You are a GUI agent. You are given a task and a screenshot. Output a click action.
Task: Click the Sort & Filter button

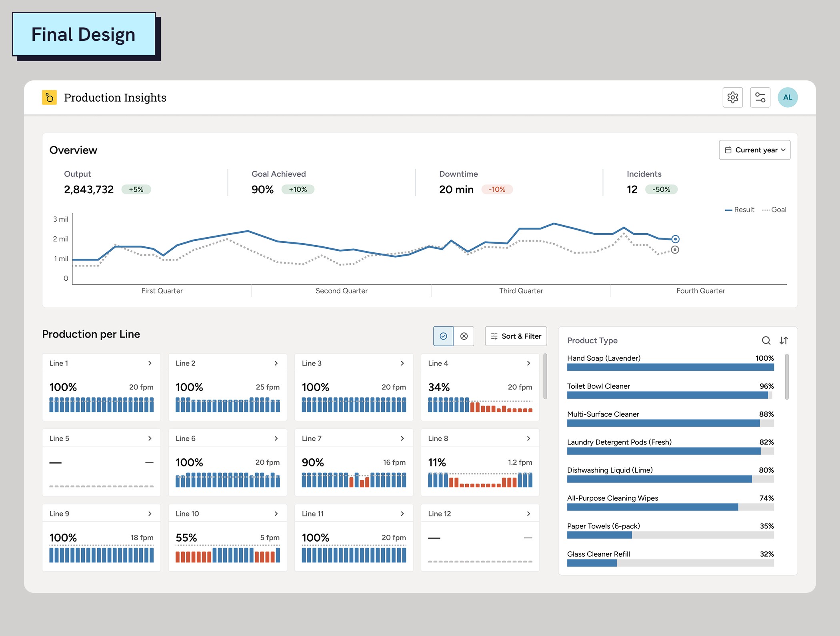click(516, 336)
